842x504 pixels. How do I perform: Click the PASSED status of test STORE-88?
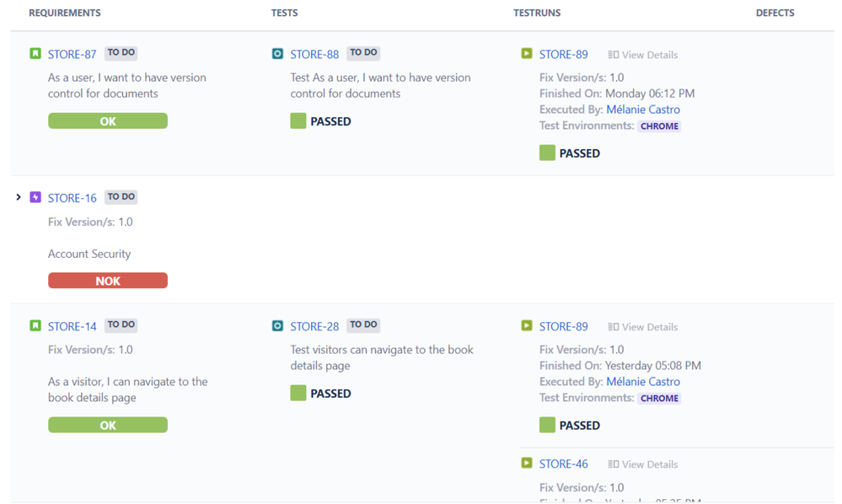pyautogui.click(x=320, y=121)
